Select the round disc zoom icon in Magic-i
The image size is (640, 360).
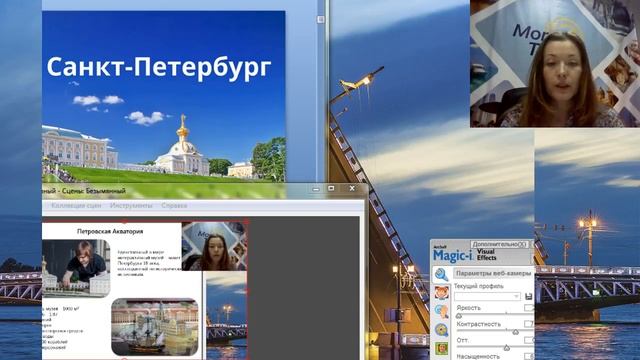point(441,330)
